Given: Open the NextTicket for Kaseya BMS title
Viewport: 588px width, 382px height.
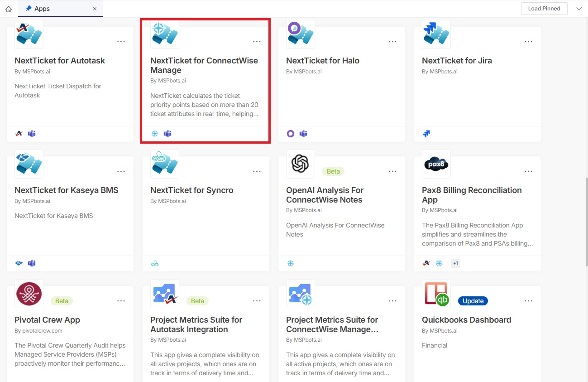Looking at the screenshot, I should coord(67,190).
